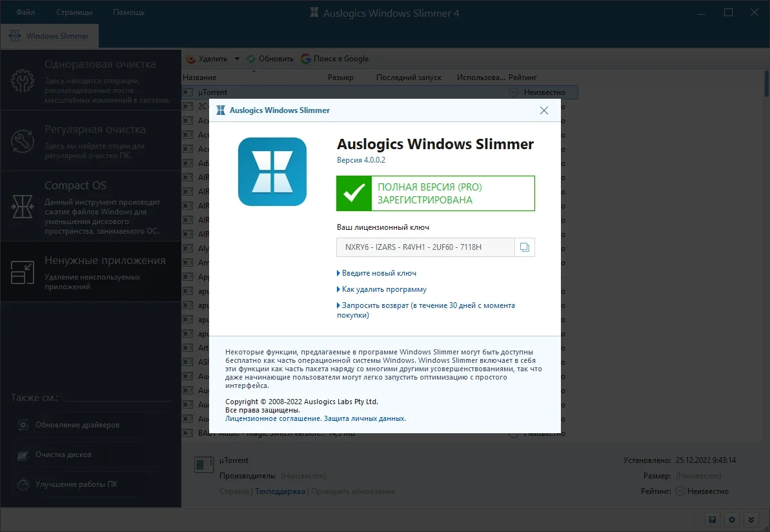Open the Compact OS tool
This screenshot has height=532, width=770.
point(91,207)
